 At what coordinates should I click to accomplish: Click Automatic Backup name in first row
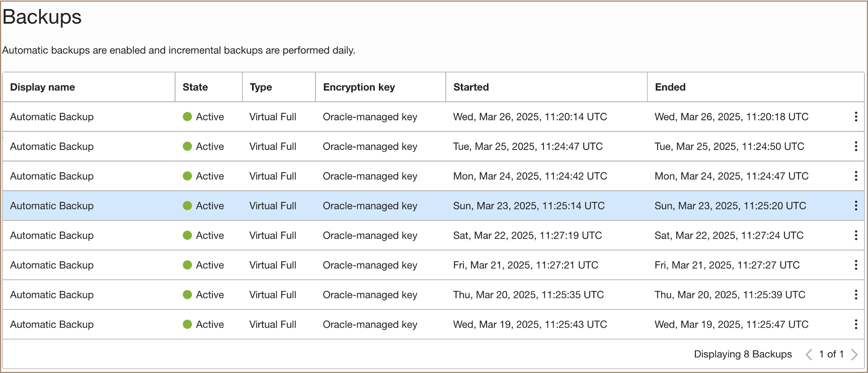coord(52,117)
